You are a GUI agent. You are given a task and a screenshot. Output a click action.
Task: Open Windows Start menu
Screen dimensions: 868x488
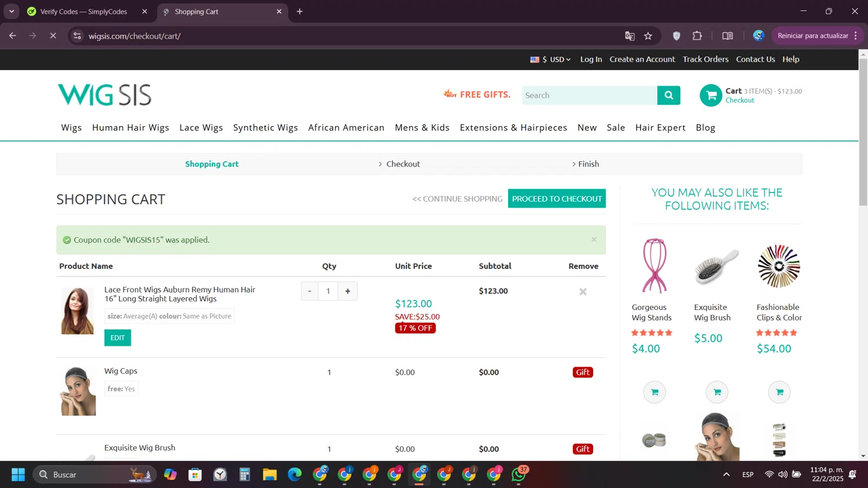click(x=18, y=475)
